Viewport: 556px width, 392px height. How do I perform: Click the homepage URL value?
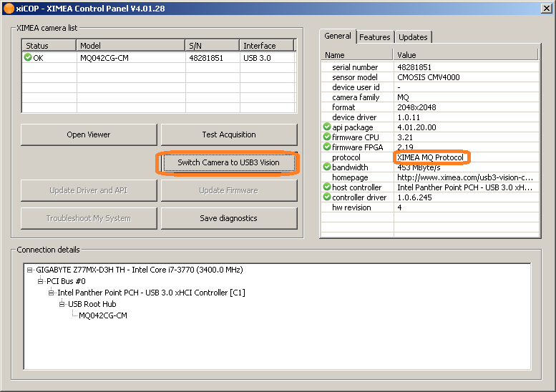coord(465,177)
